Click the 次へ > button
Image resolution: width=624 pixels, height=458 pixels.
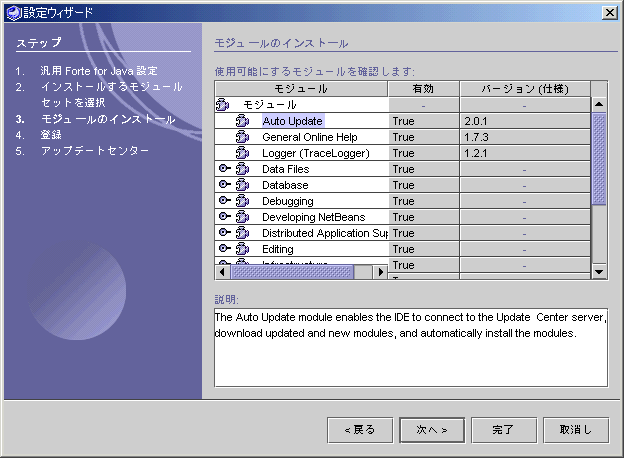431,430
